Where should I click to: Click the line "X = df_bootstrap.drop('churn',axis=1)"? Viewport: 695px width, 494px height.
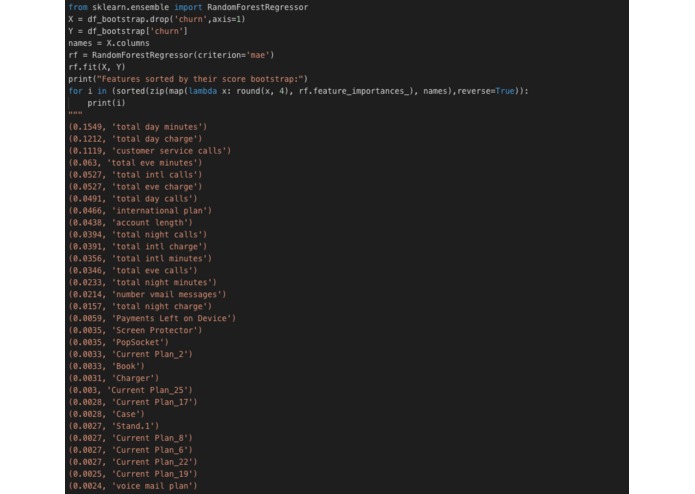(x=156, y=19)
